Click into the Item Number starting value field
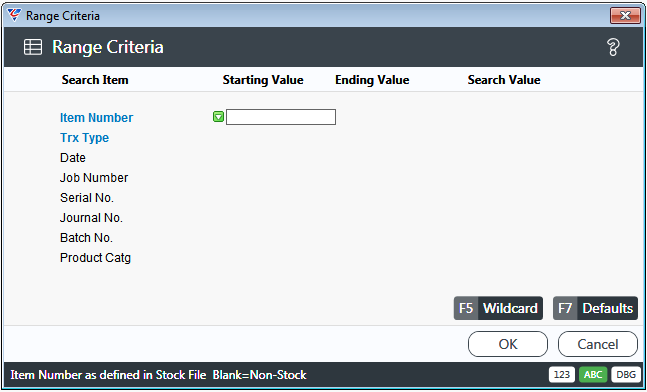 click(281, 117)
